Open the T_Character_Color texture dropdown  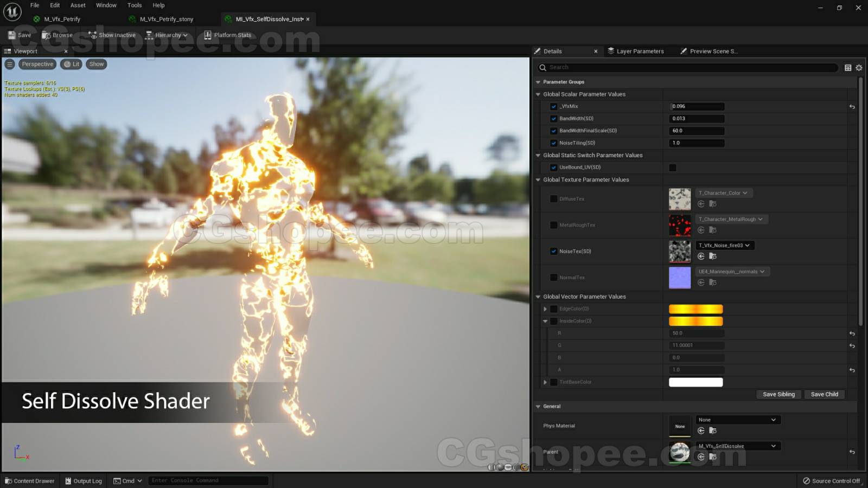724,193
